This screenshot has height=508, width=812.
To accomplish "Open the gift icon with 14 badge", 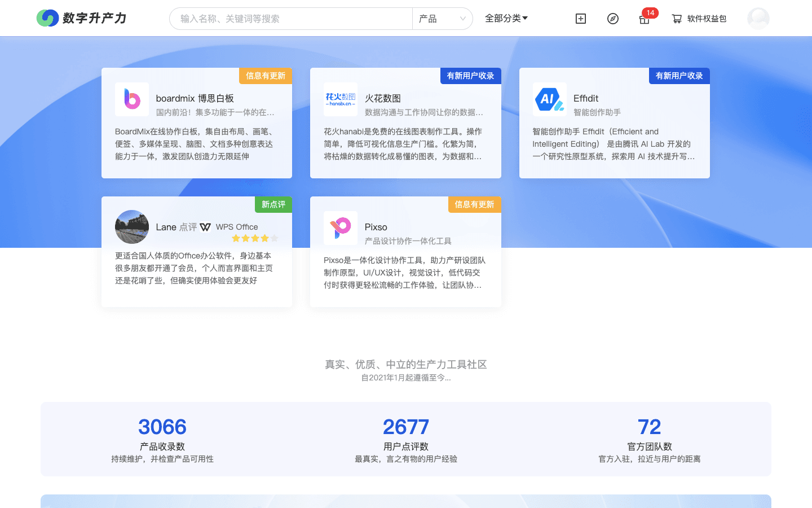I will coord(645,19).
